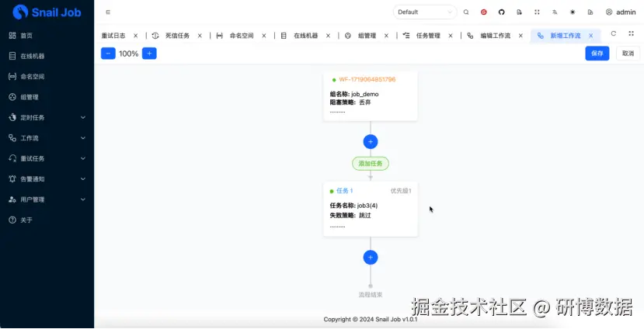Screen dimensions: 644x329
Task: Go to 首页 in the sidebar
Action: pyautogui.click(x=47, y=36)
